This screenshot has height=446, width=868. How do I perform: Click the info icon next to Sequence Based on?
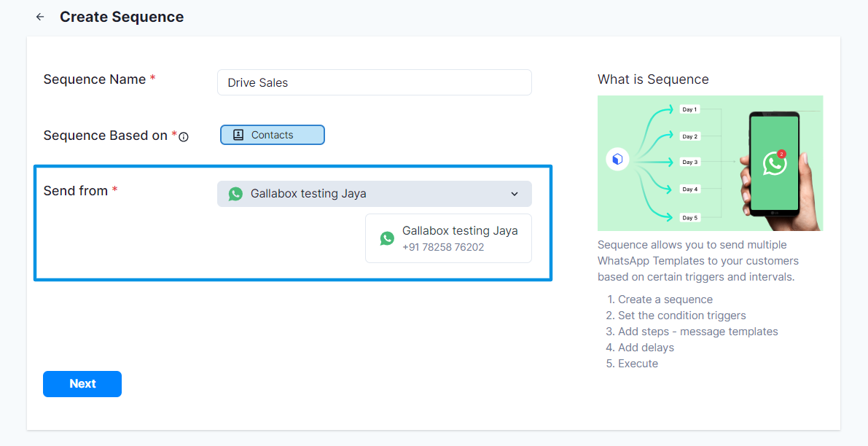pyautogui.click(x=184, y=136)
